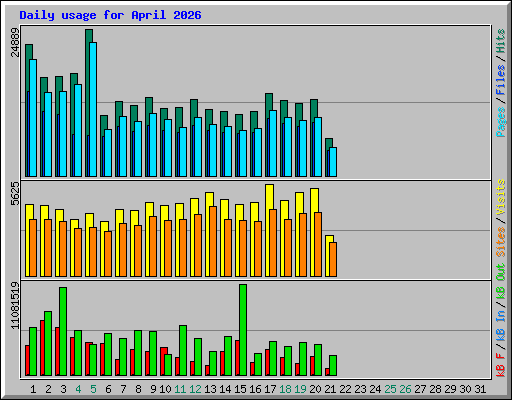Click day 3 on the x-axis
The height and width of the screenshot is (400, 512).
click(x=63, y=389)
